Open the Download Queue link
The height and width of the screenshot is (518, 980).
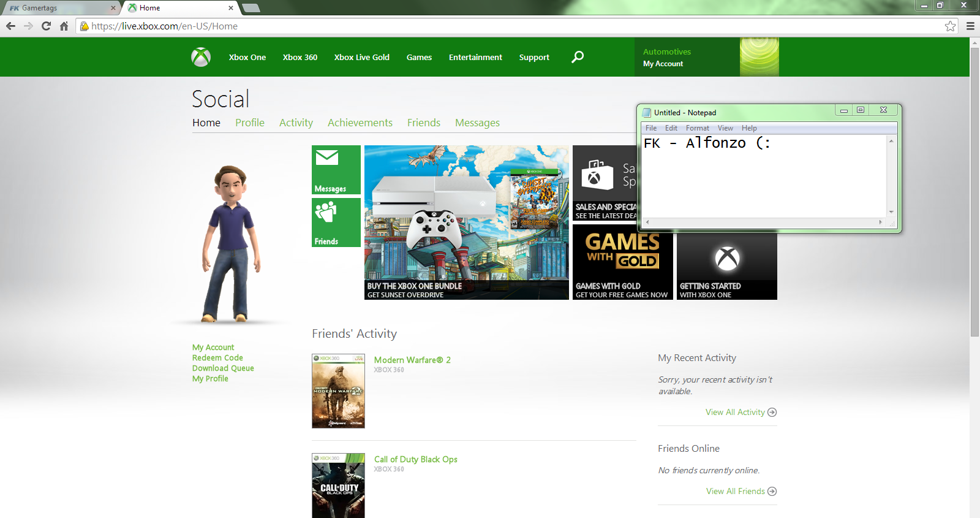pos(223,368)
